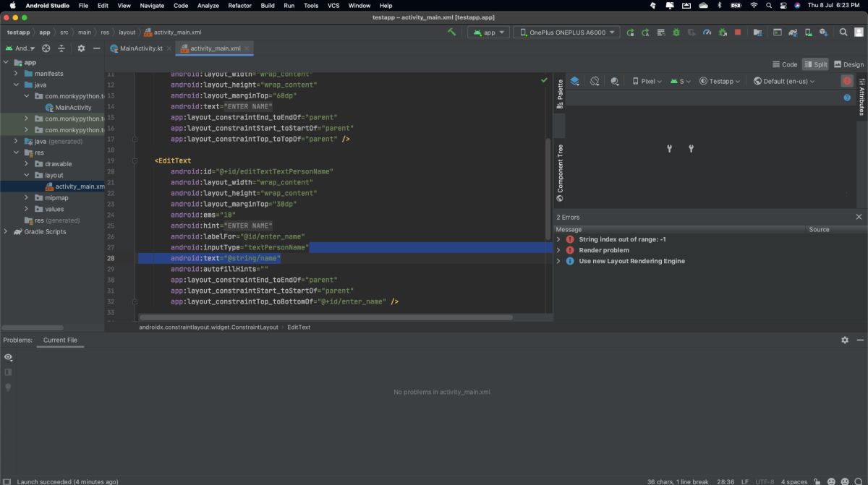Switch editor to Code view
Image resolution: width=868 pixels, height=485 pixels.
tap(785, 64)
